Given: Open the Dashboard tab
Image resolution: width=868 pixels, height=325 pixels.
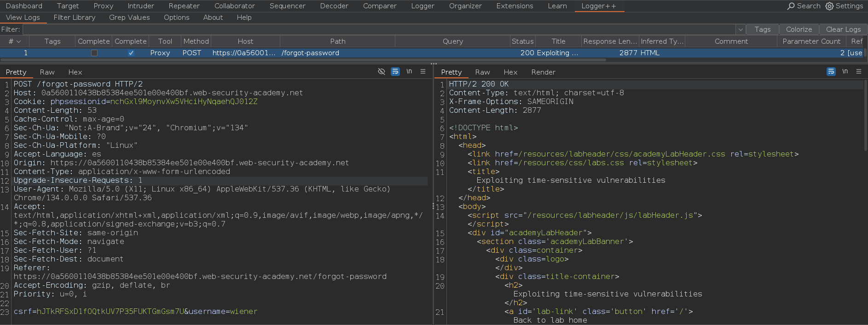Looking at the screenshot, I should coord(24,6).
